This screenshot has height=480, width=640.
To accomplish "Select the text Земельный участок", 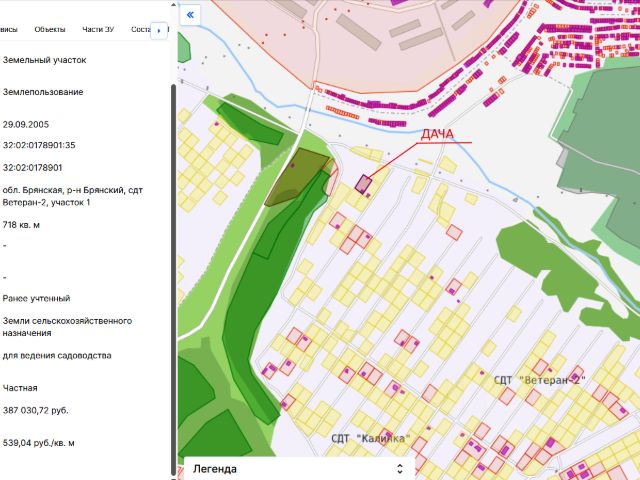I will (44, 60).
